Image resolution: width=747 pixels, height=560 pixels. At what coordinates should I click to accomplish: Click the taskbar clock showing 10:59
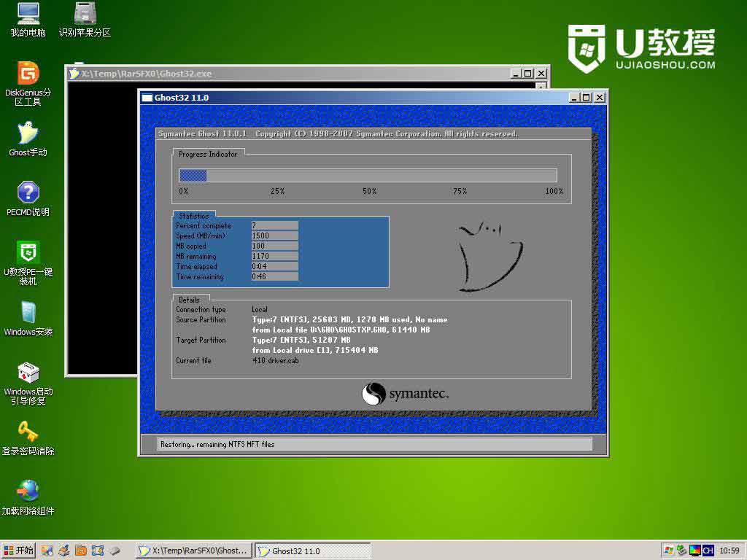(730, 551)
